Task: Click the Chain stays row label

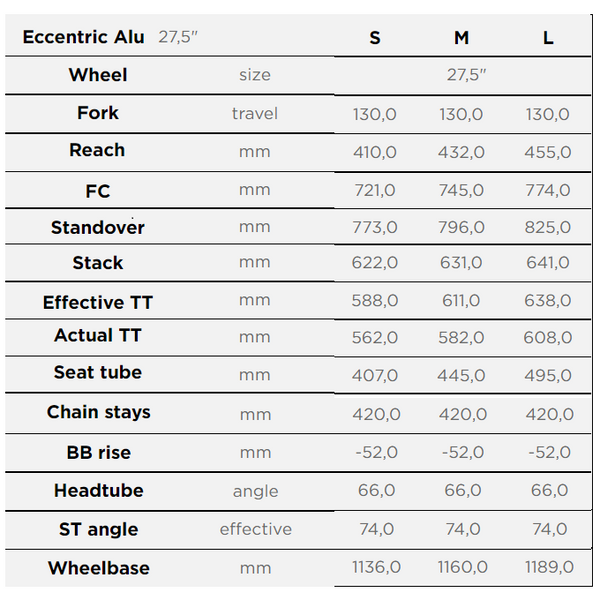Action: coord(99,412)
